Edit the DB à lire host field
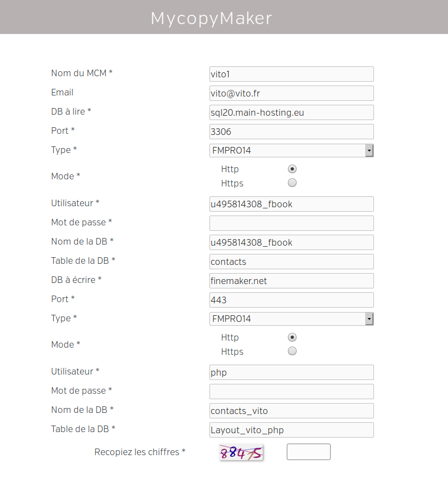Viewport: 448px width, 482px height. (x=291, y=112)
